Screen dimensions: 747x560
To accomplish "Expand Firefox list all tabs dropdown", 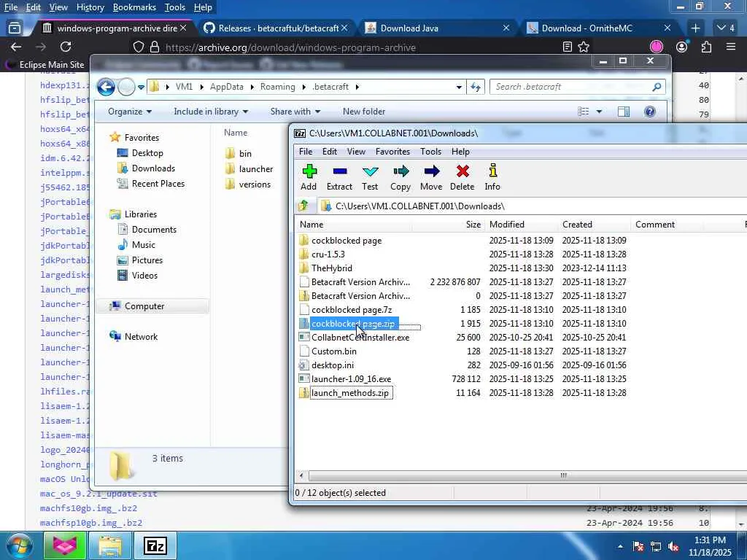I will tap(726, 28).
